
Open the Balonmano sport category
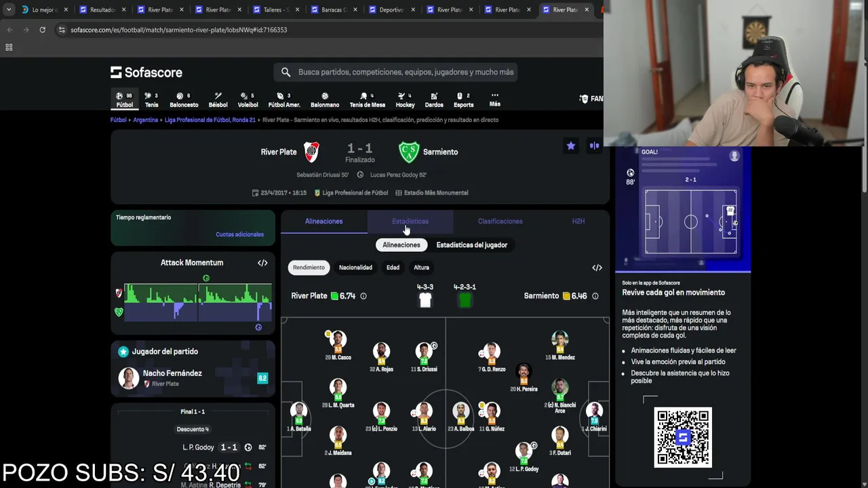tap(325, 100)
